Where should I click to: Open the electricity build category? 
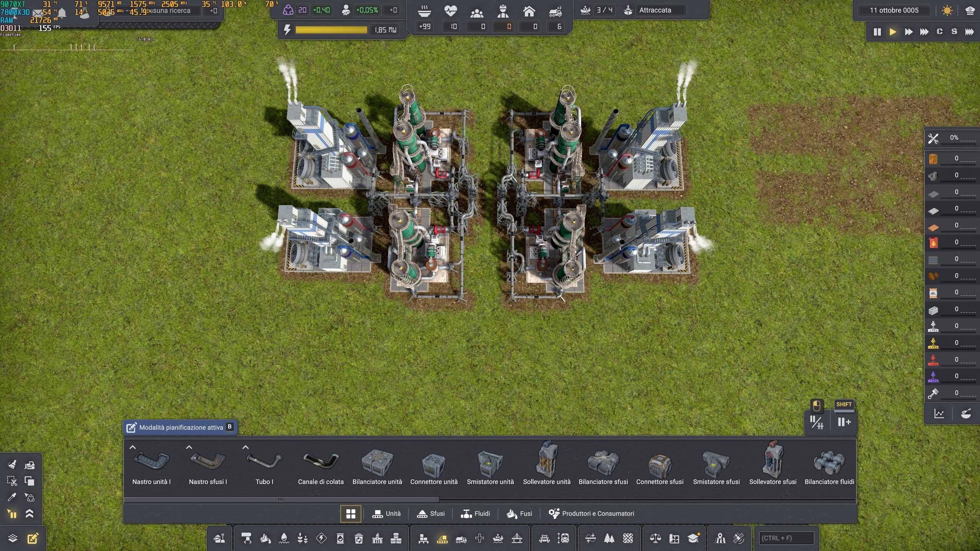pos(321,539)
